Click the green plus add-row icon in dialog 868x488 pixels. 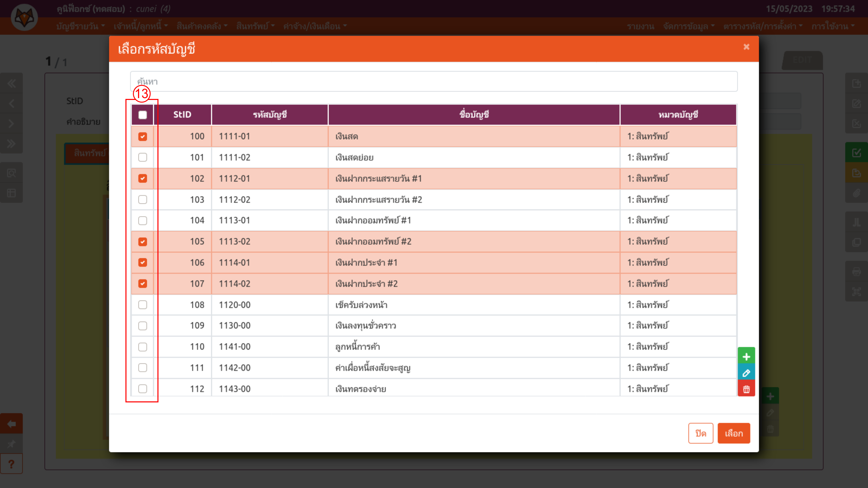coord(746,356)
